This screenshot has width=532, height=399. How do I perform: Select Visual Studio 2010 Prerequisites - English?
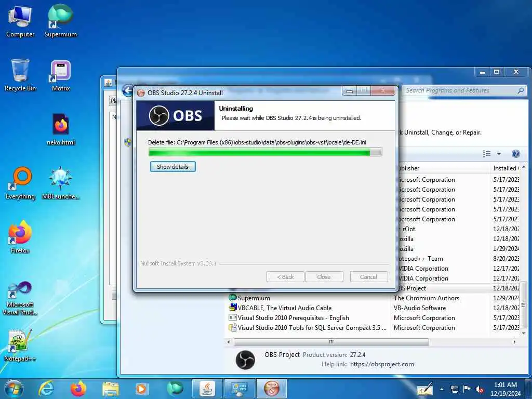coord(373,317)
